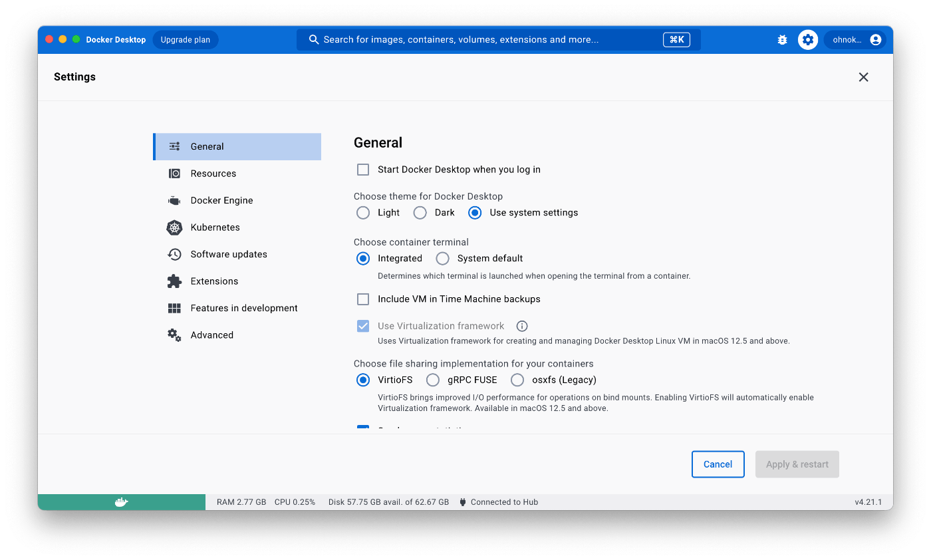Focus the search images and containers field
Screen dimensions: 931x560
[498, 40]
